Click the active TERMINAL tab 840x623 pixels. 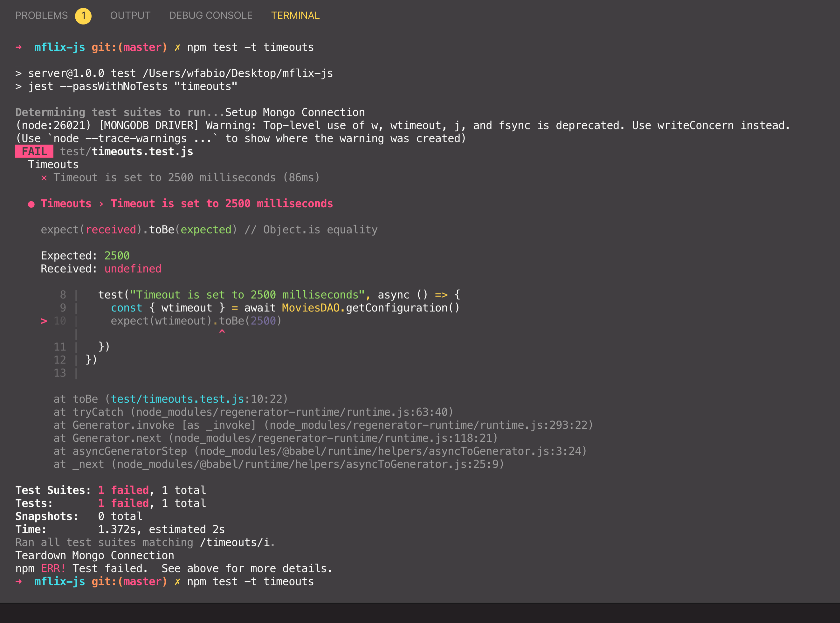(295, 15)
